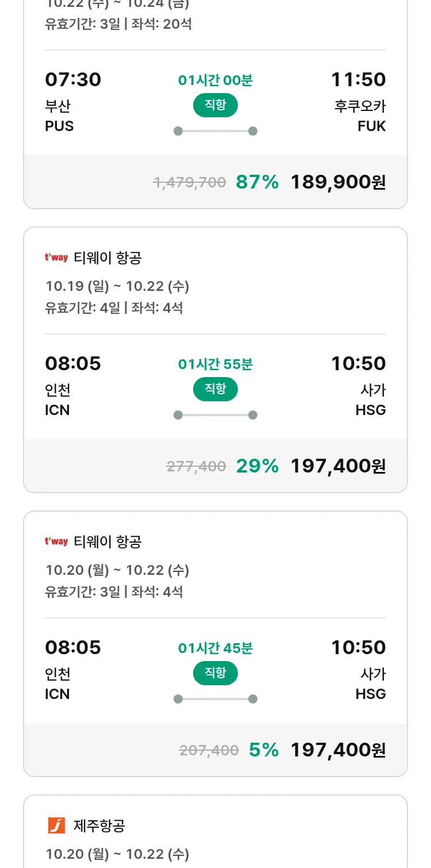Select the 197,400원 fare with 29% discount
The image size is (431, 868).
338,466
